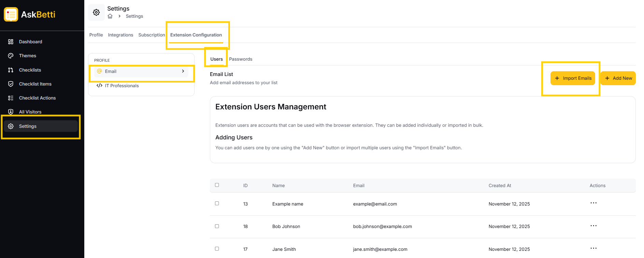
Task: Switch to the Profile tab
Action: click(96, 35)
